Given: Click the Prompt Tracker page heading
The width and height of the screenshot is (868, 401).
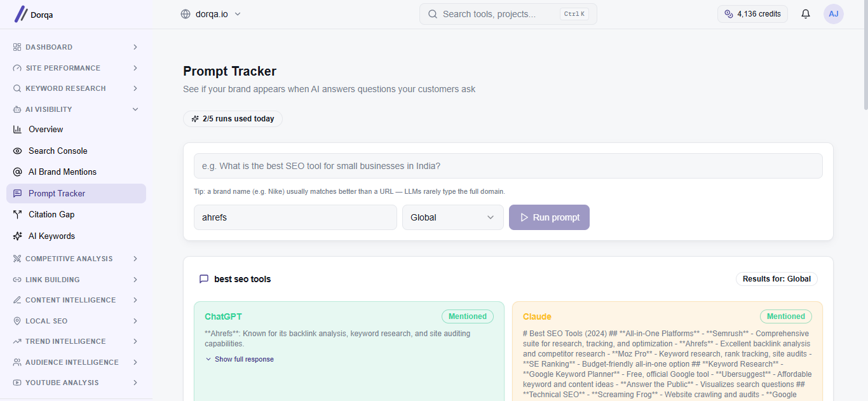Looking at the screenshot, I should coord(229,71).
